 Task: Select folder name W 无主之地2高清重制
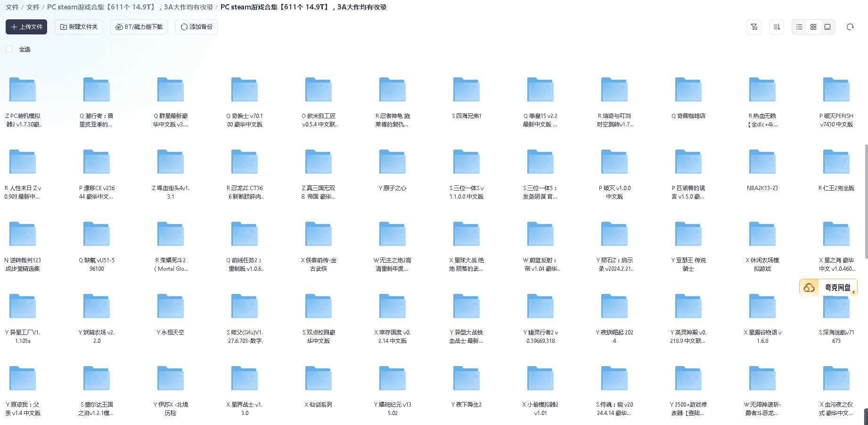click(x=393, y=264)
